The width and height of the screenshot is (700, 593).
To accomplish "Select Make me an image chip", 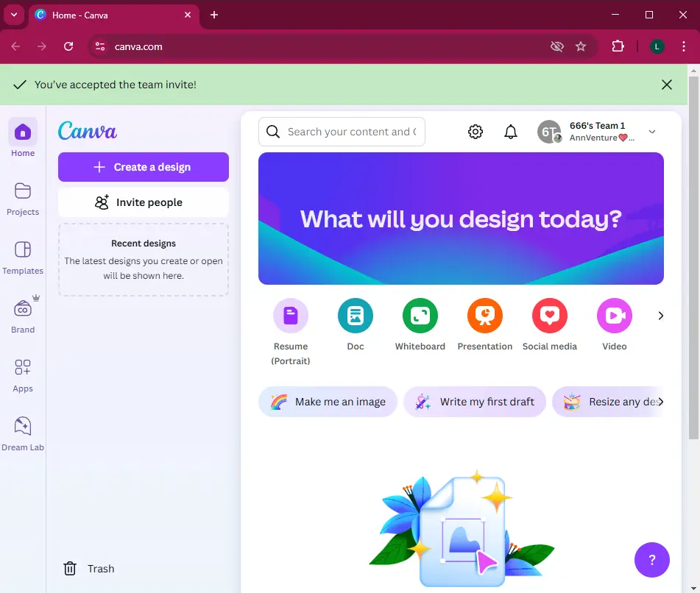I will click(x=328, y=402).
